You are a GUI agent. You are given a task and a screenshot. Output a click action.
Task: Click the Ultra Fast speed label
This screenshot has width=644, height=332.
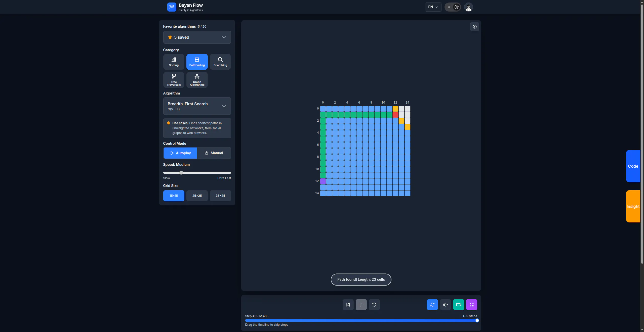click(x=224, y=178)
